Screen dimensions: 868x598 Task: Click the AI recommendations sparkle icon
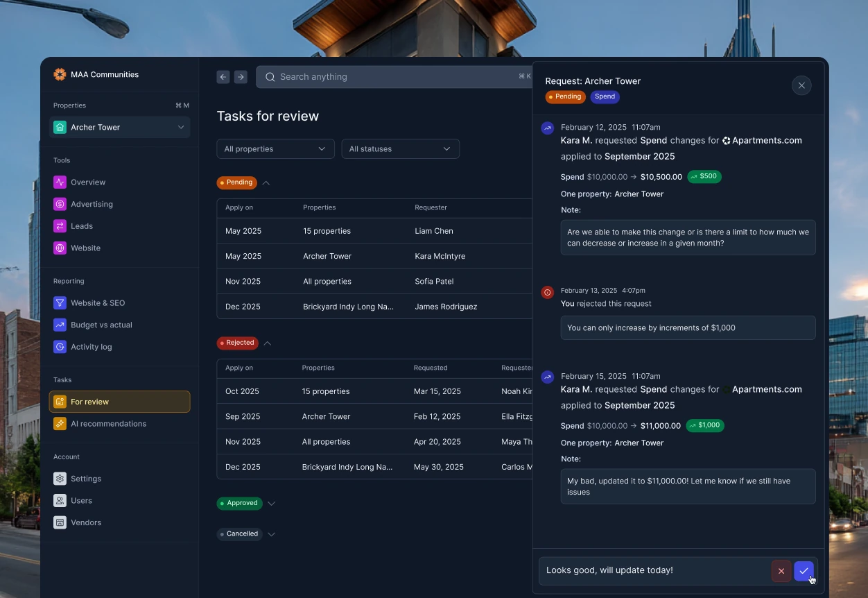[x=60, y=424]
